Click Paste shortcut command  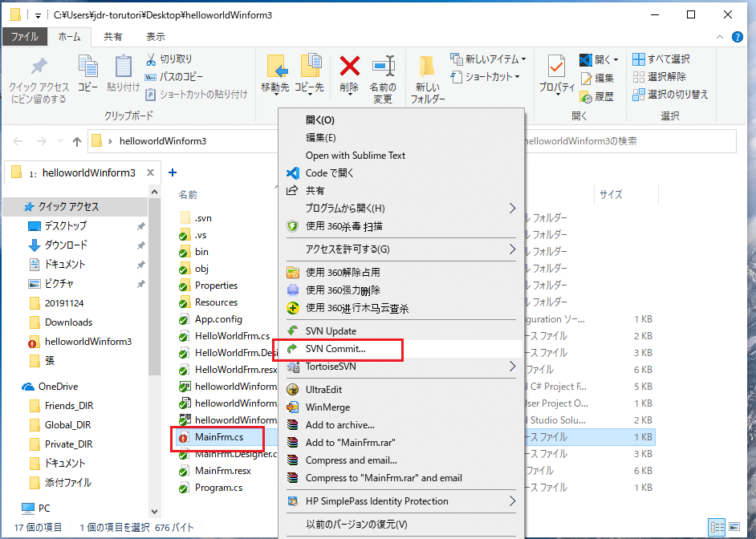pos(197,95)
